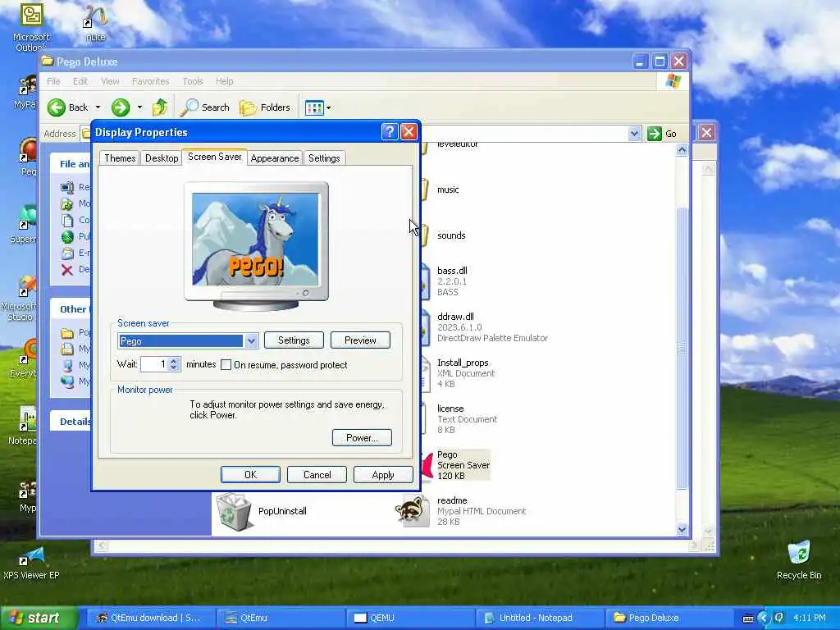Switch to QEMU taskbar item
The width and height of the screenshot is (840, 630).
pos(410,618)
